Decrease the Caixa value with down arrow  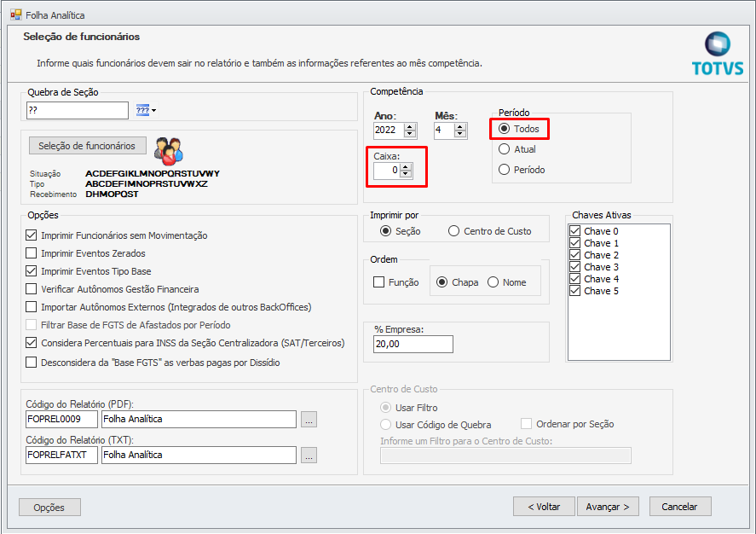click(406, 174)
